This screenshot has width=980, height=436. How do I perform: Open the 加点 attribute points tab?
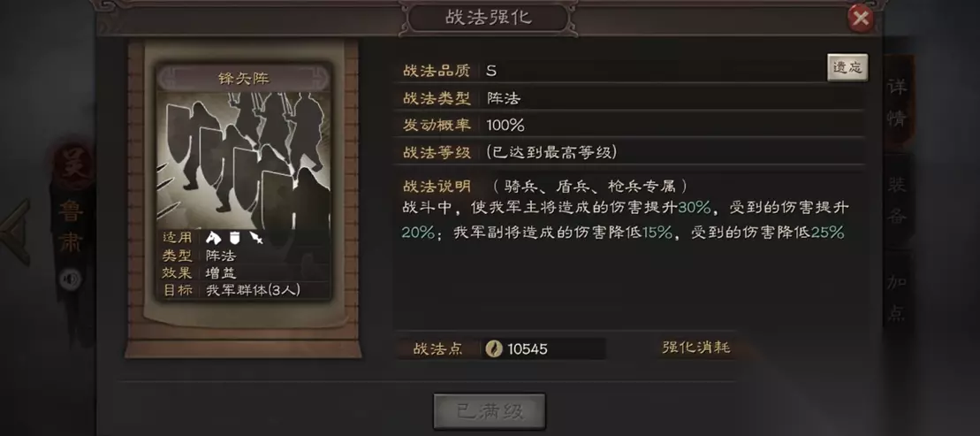pyautogui.click(x=897, y=298)
